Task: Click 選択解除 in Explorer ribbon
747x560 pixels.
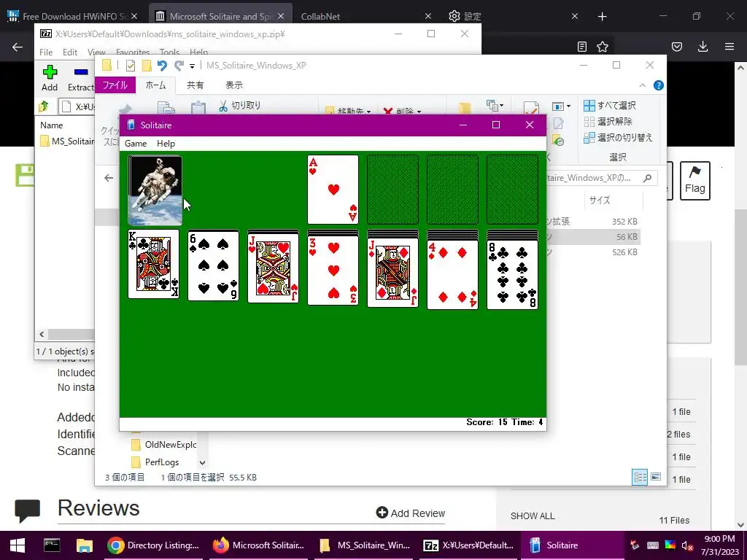Action: pyautogui.click(x=608, y=122)
